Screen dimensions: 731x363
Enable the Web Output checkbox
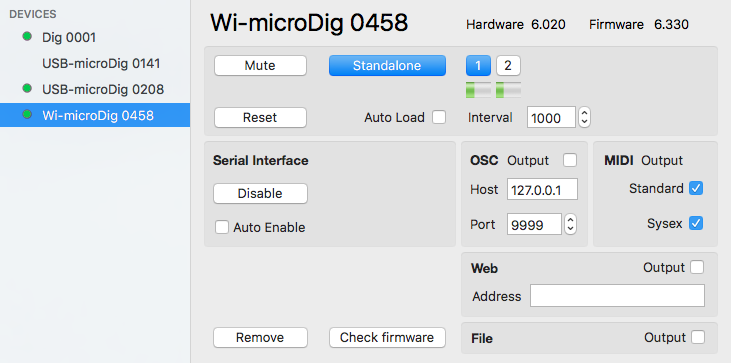click(697, 267)
